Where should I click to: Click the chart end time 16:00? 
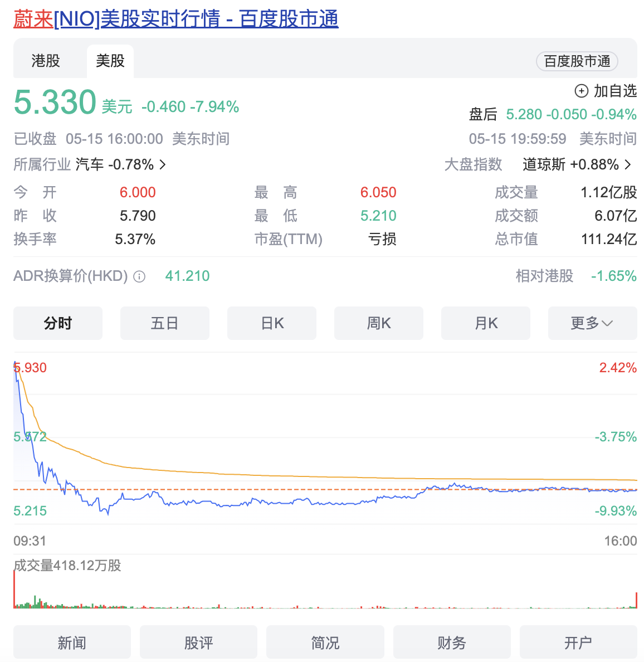coord(621,541)
